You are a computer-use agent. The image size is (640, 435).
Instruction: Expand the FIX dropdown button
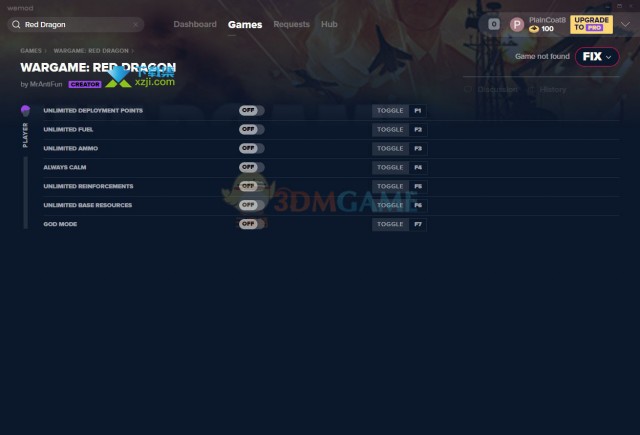[597, 57]
